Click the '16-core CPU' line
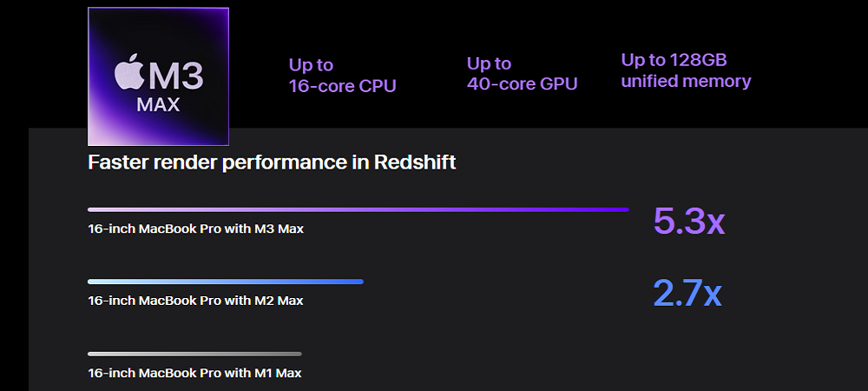Screen dimensions: 868x391 pos(342,86)
